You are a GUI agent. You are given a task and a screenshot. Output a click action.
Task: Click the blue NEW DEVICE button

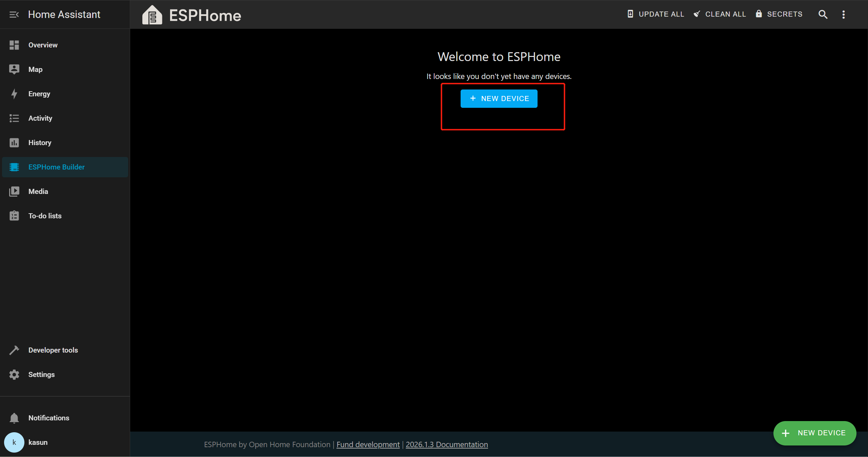click(499, 99)
